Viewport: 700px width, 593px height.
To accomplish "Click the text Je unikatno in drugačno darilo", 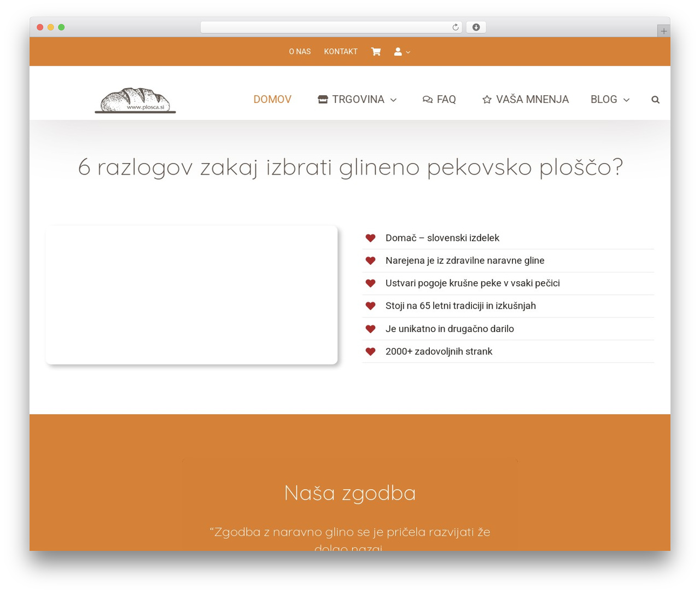I will click(450, 329).
